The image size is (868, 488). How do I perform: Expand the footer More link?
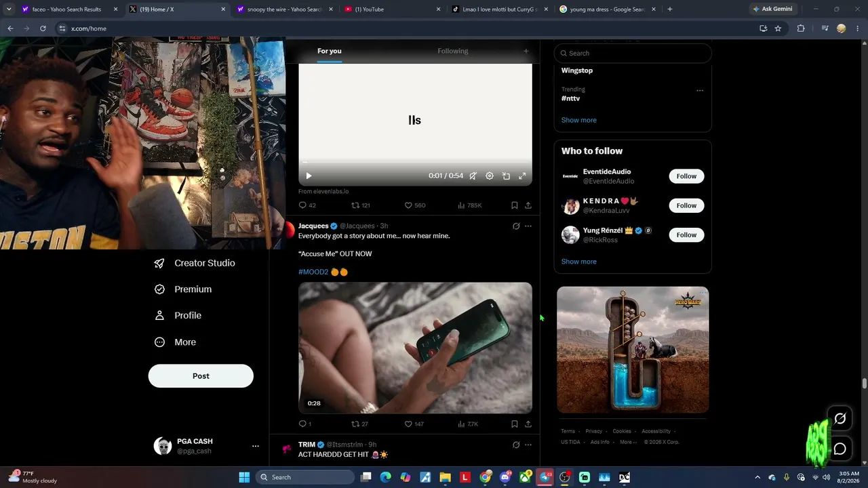point(629,442)
